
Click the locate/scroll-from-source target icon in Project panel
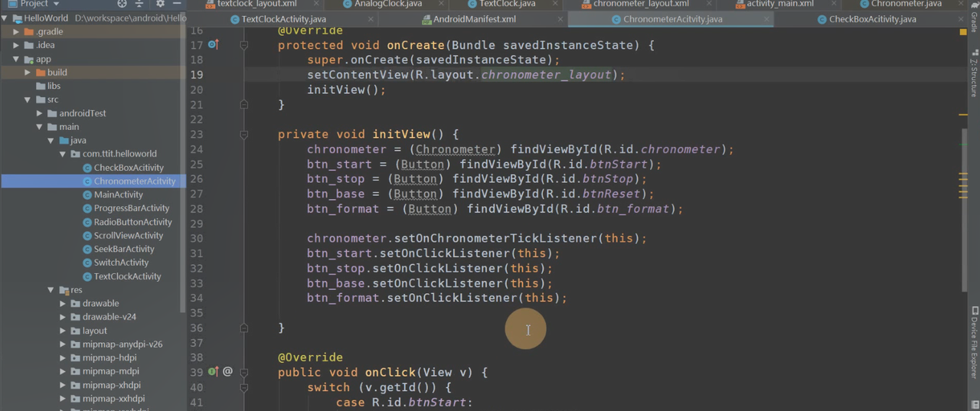click(121, 4)
